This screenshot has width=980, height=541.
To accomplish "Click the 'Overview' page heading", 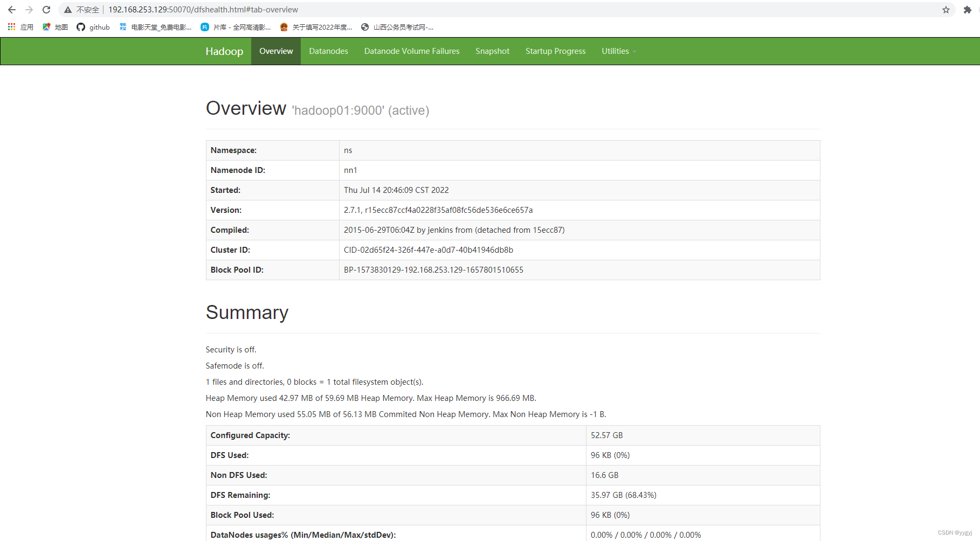I will (246, 108).
